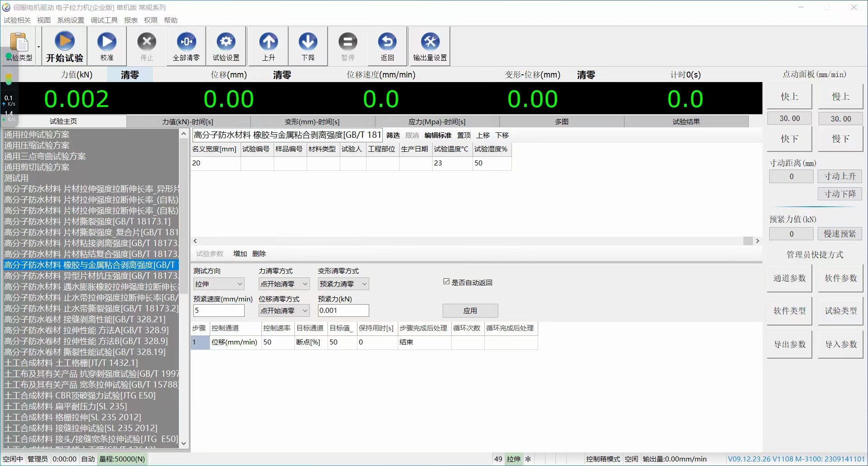Switch to the 变形(mm)-时间[s] tab
The image size is (868, 466).
[x=312, y=121]
